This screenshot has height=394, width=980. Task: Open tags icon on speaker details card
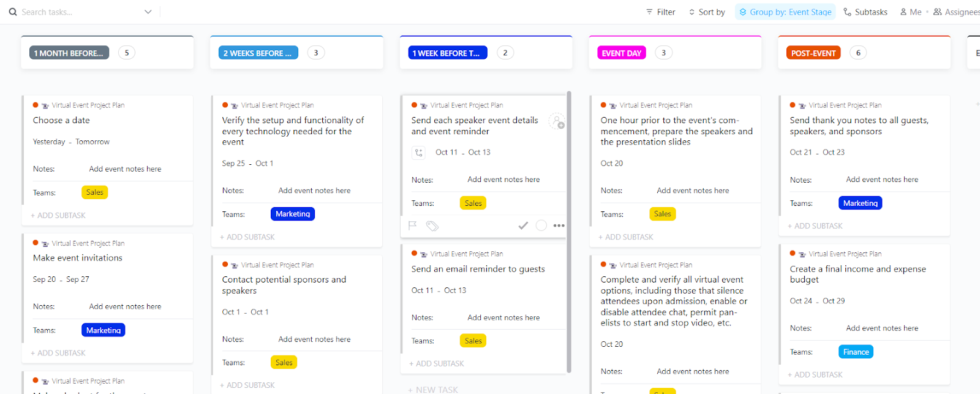tap(432, 226)
